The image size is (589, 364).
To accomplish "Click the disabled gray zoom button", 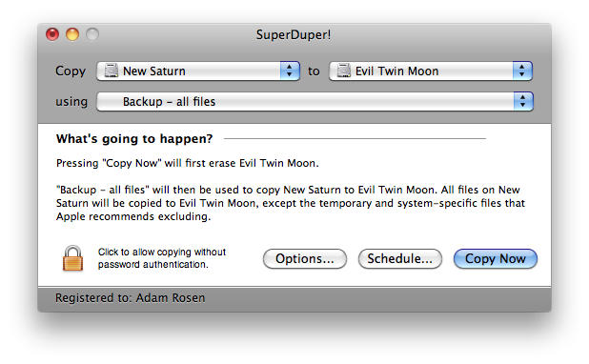I will (x=92, y=34).
